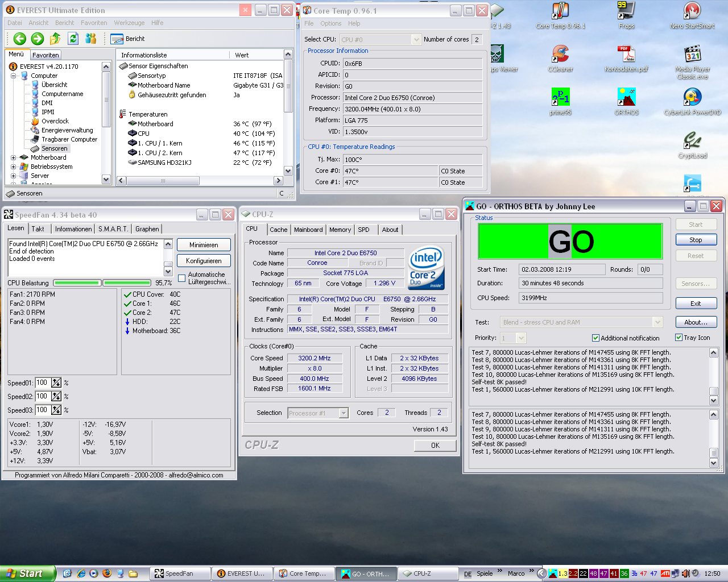Viewport: 728px width, 582px height.
Task: Open the CryptLoad desktop icon
Action: [x=692, y=145]
